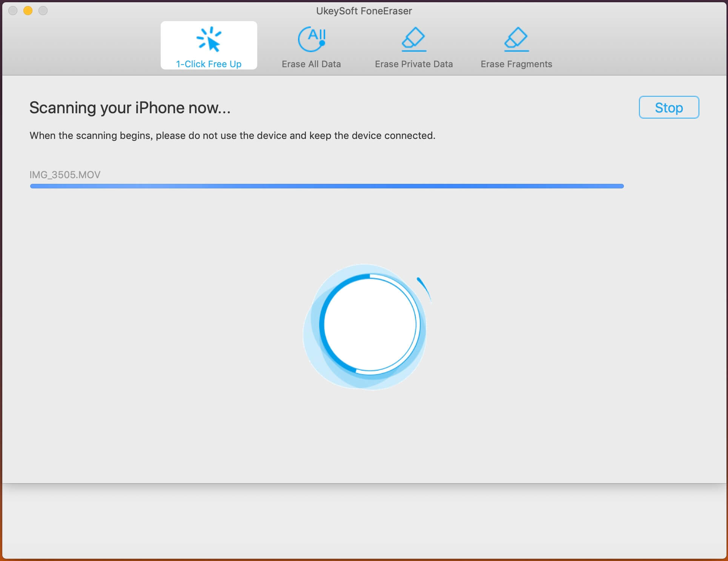Go to the Erase Fragments tab
This screenshot has height=561, width=728.
pyautogui.click(x=516, y=64)
